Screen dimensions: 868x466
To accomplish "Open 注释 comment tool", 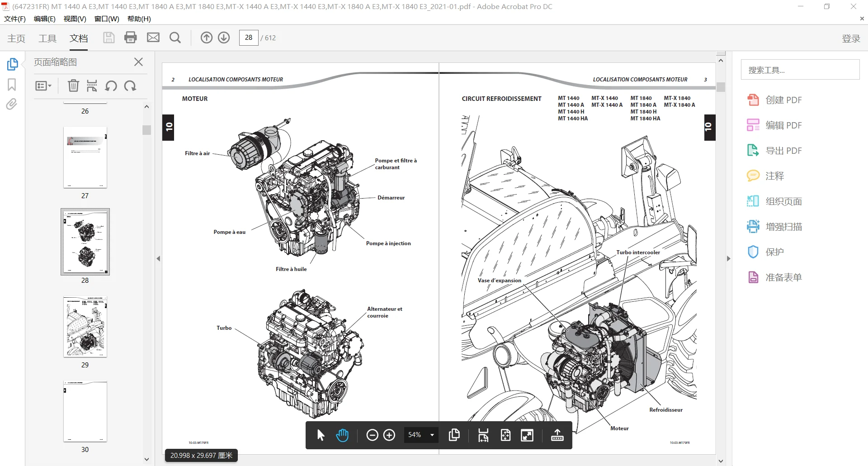I will pyautogui.click(x=765, y=176).
